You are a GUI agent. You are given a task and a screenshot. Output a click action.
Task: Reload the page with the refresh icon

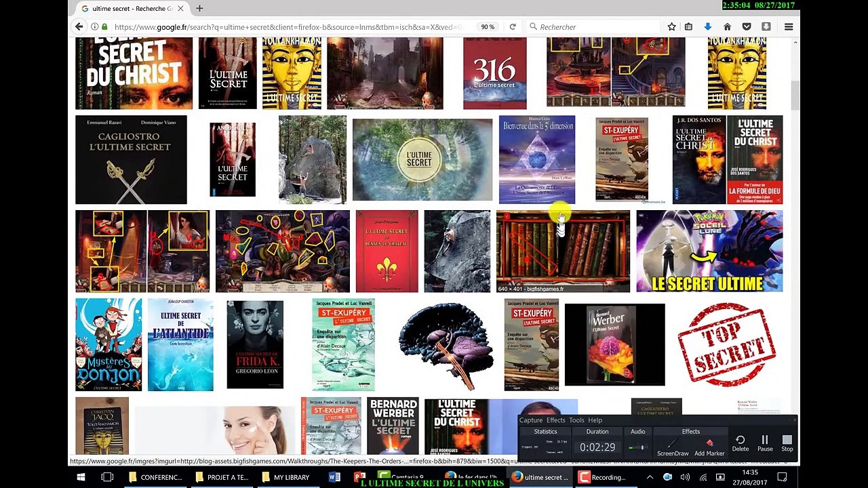(x=513, y=26)
